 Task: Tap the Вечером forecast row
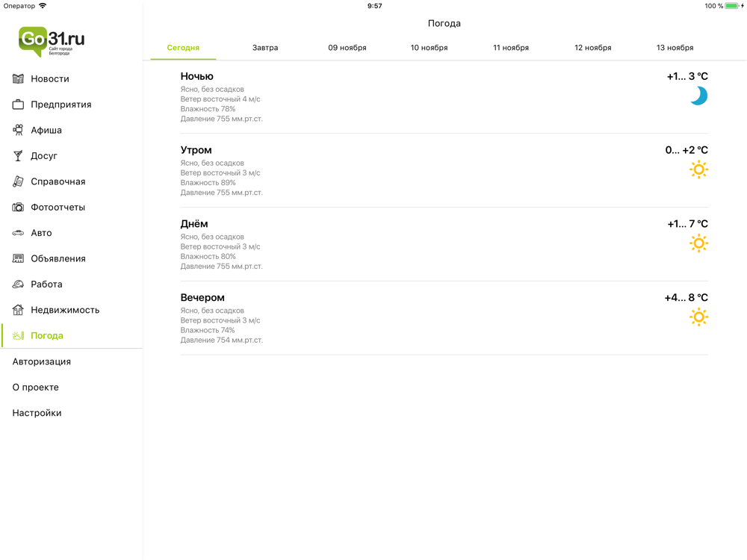[444, 318]
